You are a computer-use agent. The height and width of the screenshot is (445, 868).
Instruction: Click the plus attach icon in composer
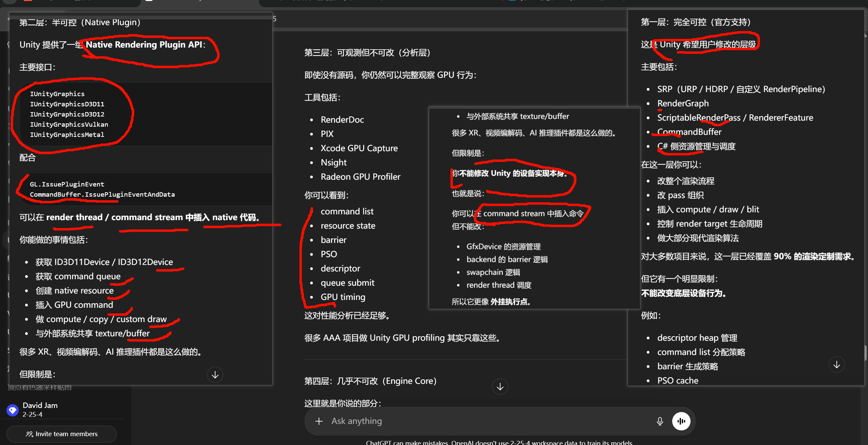tap(319, 421)
